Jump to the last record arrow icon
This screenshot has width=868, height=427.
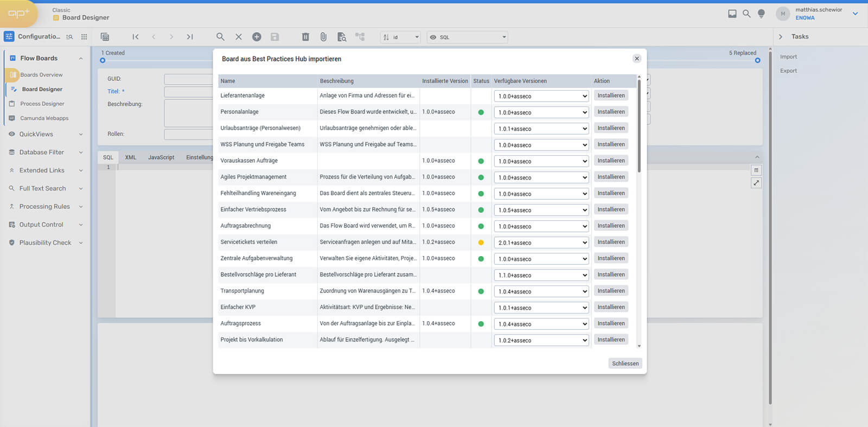[190, 37]
